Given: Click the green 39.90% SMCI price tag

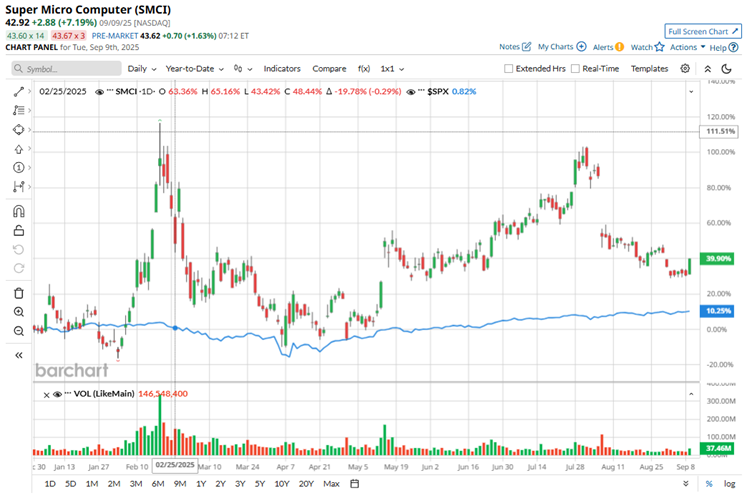Looking at the screenshot, I should point(717,259).
